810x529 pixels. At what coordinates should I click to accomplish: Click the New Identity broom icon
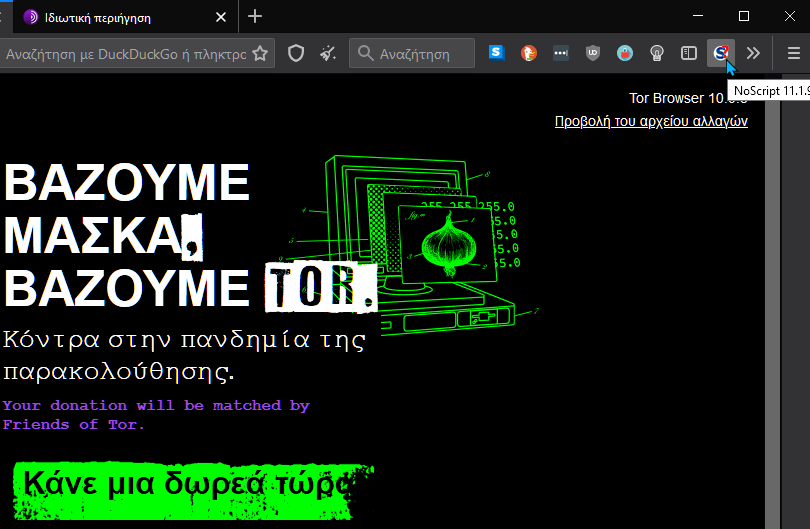(x=328, y=53)
